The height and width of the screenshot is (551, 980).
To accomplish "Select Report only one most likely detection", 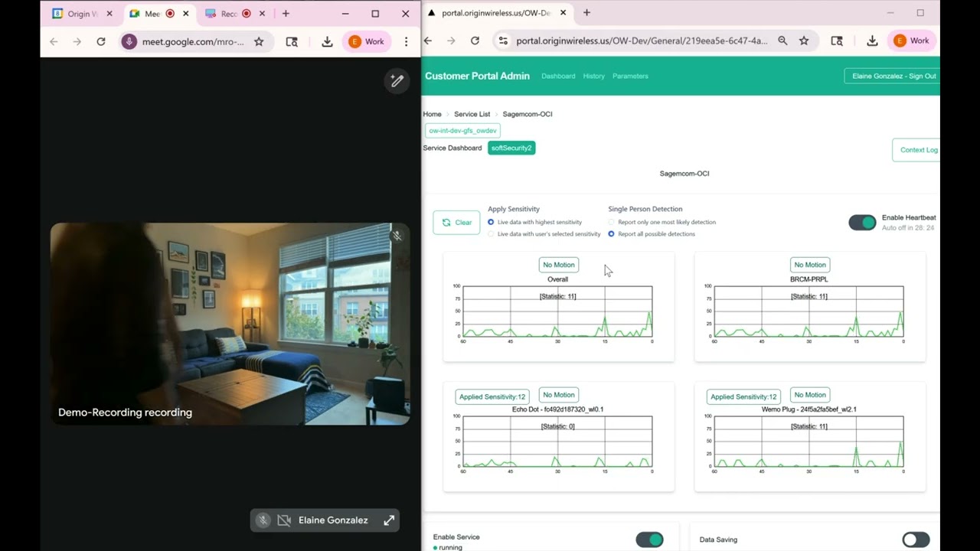I will (611, 222).
